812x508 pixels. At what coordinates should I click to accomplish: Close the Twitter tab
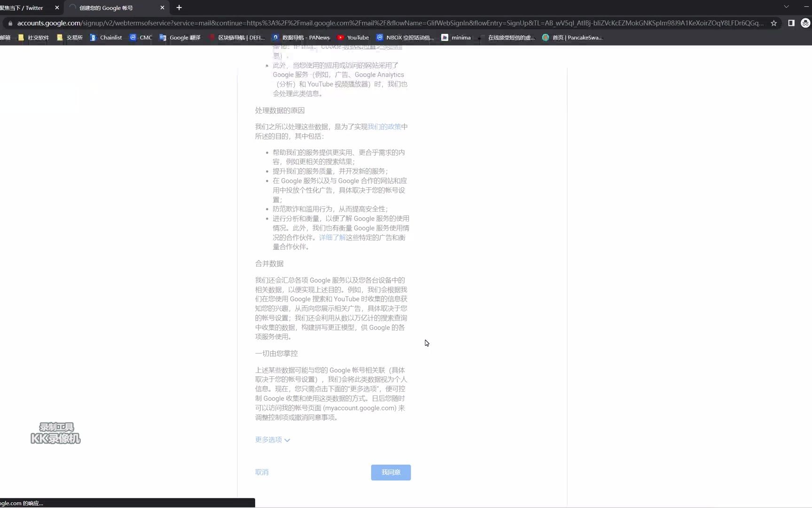point(57,8)
